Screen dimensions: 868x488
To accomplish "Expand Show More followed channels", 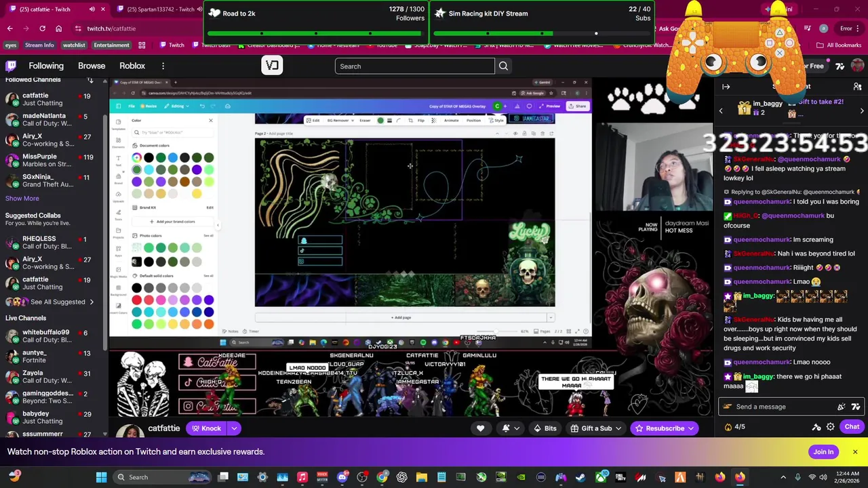I will (22, 199).
